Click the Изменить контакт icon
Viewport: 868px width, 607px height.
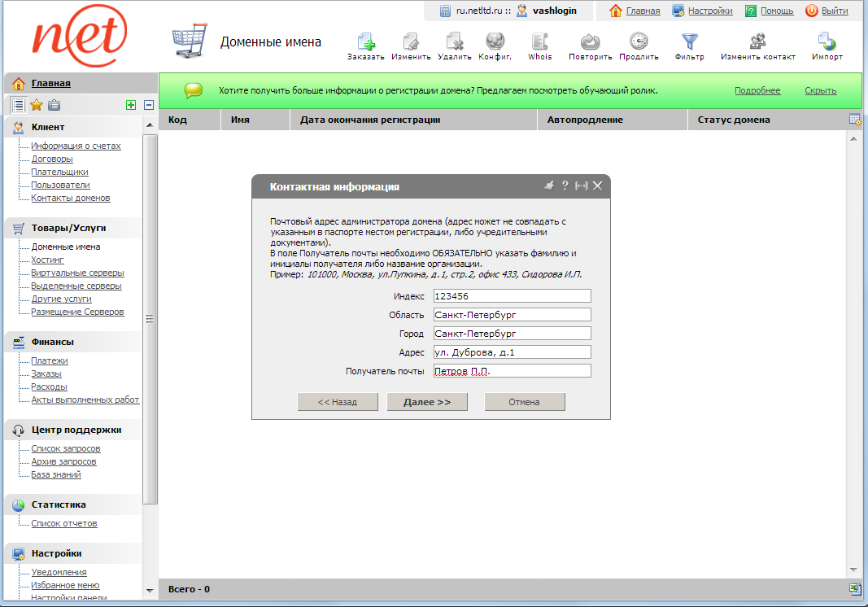[x=757, y=41]
